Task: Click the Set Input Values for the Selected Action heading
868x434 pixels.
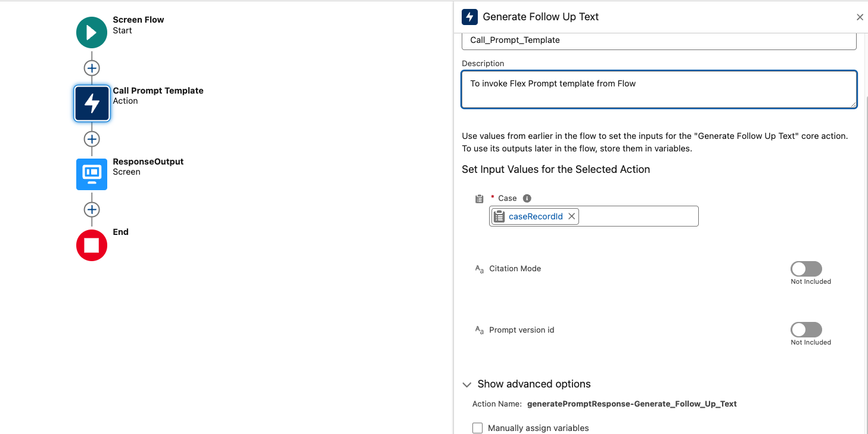Action: (x=556, y=169)
